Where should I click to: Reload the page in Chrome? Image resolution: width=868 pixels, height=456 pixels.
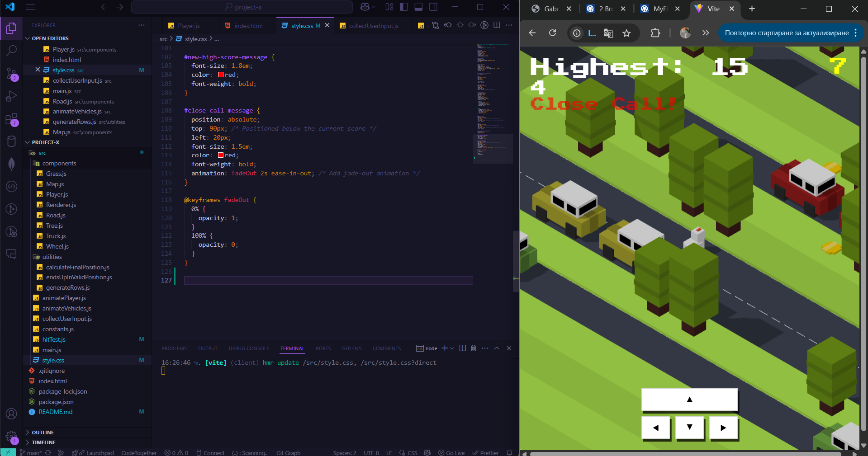click(x=552, y=33)
